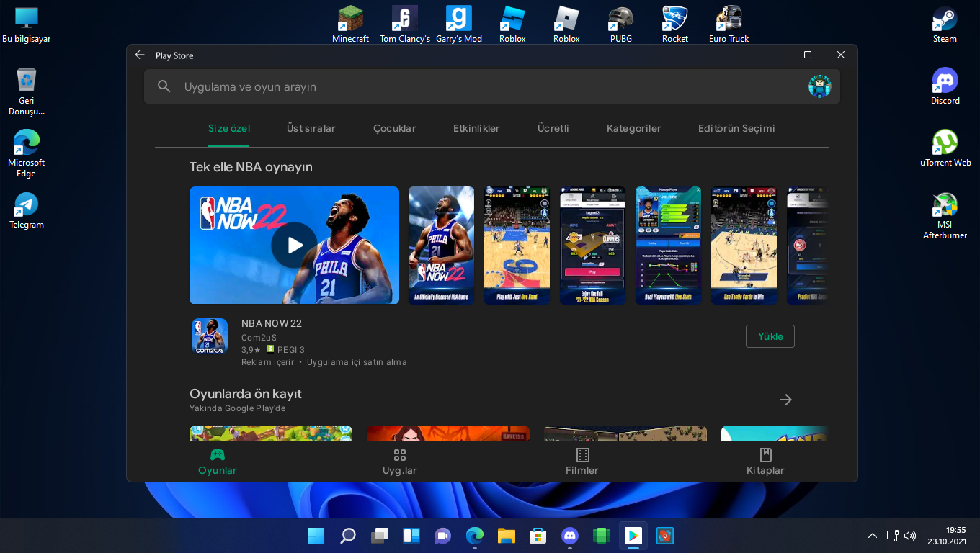The width and height of the screenshot is (980, 553).
Task: Switch to Oyunlar in the bottom navigation
Action: (218, 462)
